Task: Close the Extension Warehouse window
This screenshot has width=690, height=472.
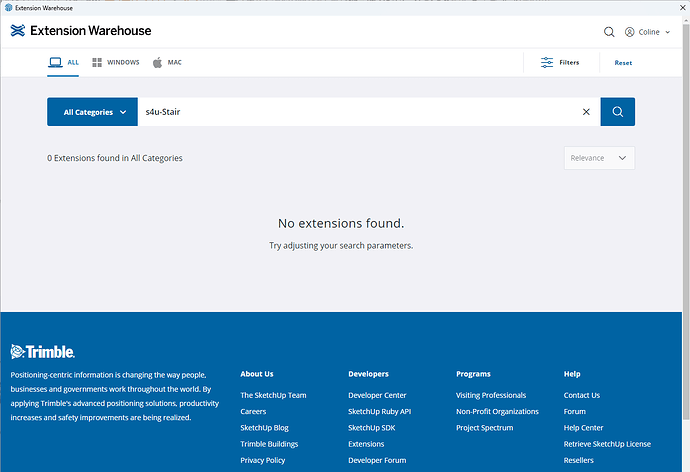Action: click(x=683, y=8)
